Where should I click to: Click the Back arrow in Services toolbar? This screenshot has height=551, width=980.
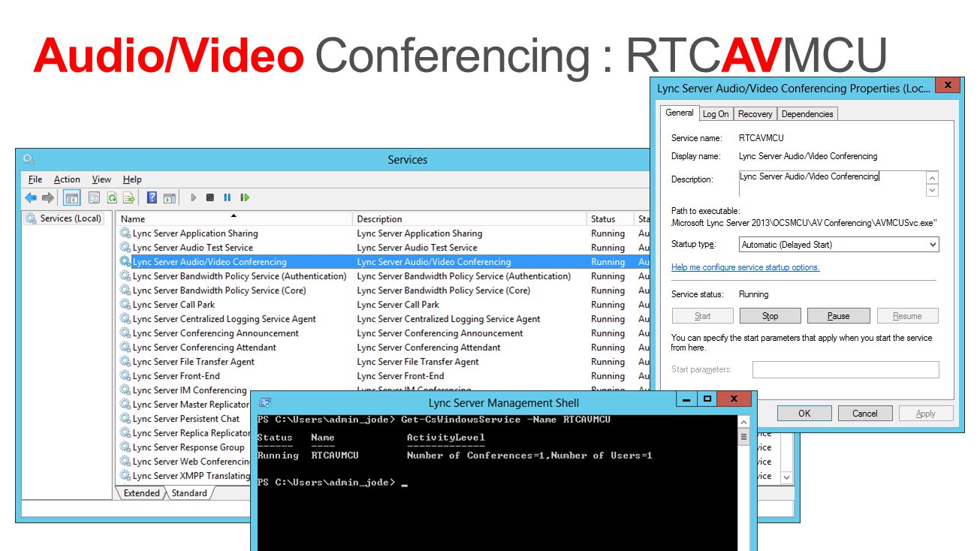31,198
